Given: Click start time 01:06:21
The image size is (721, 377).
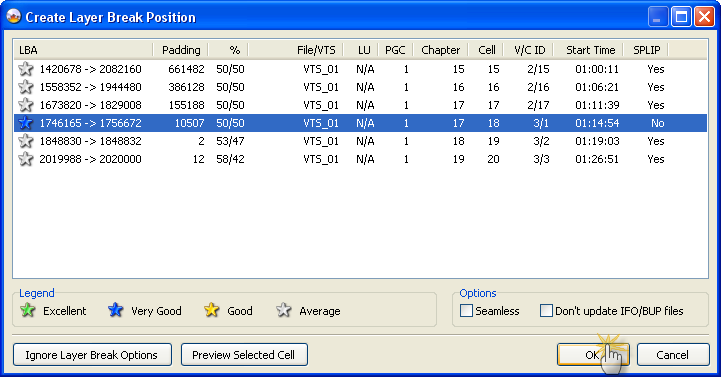Looking at the screenshot, I should (597, 87).
